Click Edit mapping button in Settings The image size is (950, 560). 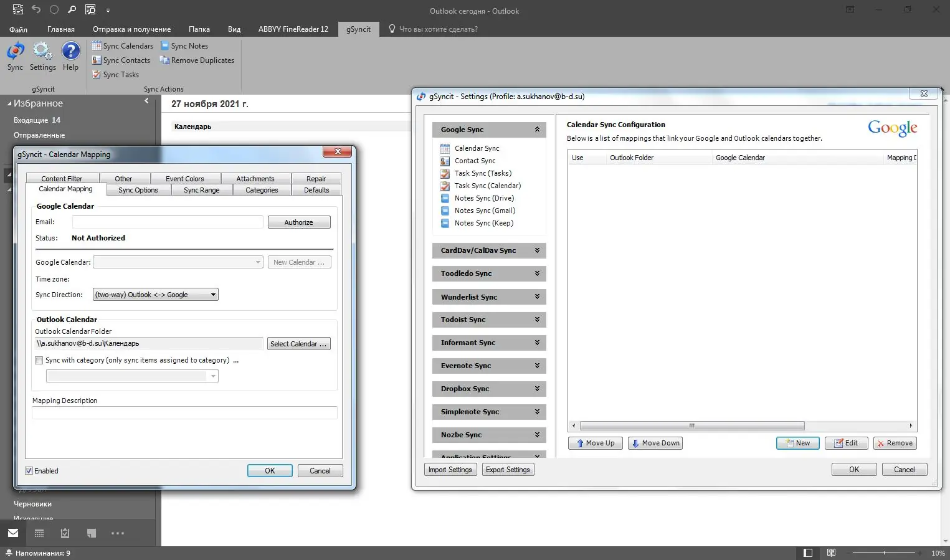tap(847, 443)
